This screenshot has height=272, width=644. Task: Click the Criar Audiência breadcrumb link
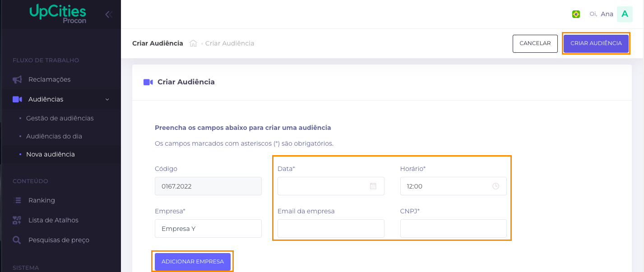click(230, 43)
